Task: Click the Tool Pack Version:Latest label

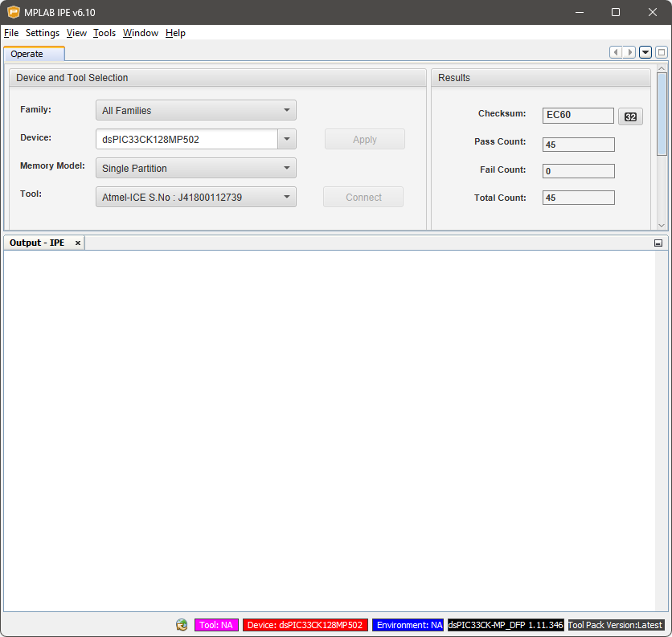Action: pyautogui.click(x=616, y=625)
